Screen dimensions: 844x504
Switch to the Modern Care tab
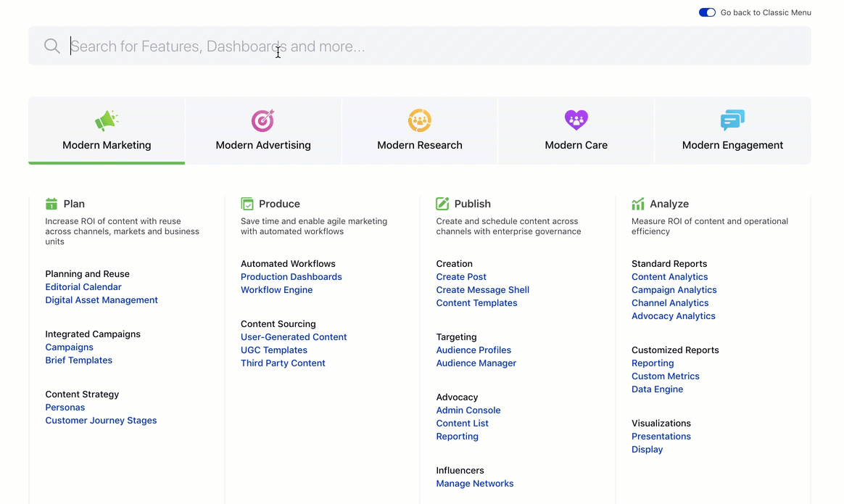pyautogui.click(x=576, y=131)
